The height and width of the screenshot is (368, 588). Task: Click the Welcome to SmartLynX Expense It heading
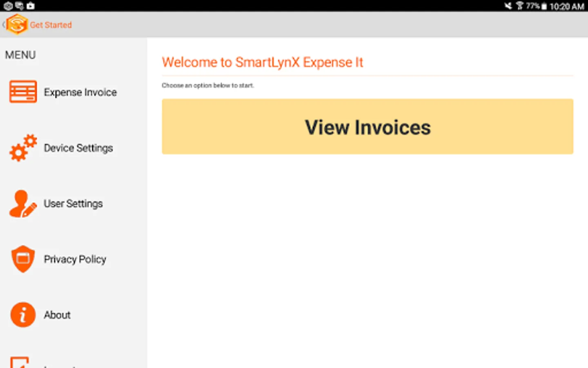263,62
